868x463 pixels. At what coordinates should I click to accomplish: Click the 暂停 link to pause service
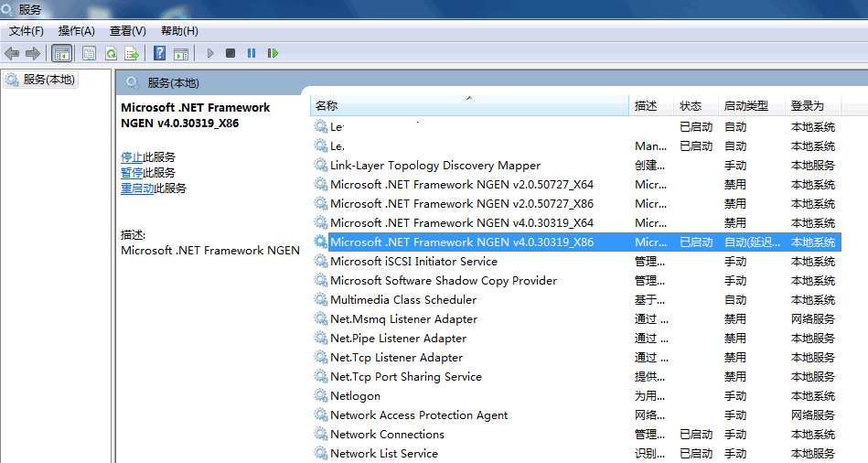coord(132,173)
